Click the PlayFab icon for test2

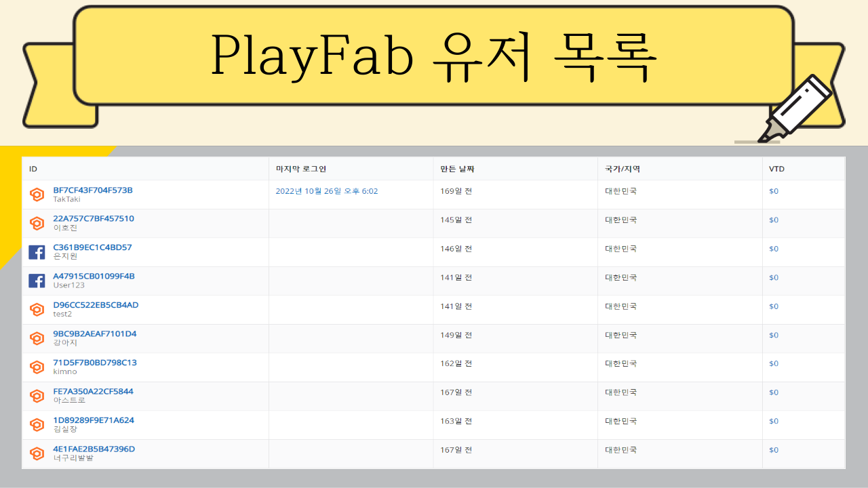[37, 309]
